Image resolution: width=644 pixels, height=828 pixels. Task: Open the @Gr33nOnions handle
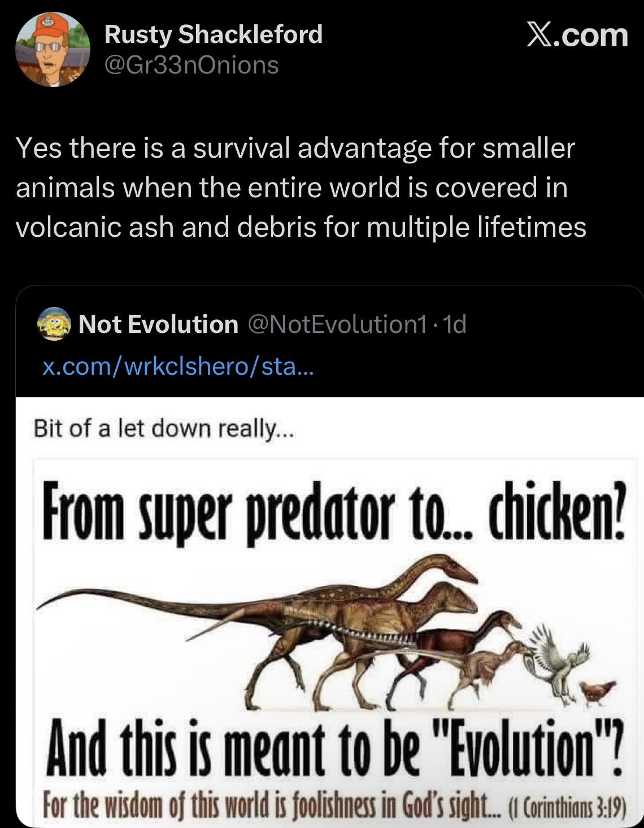click(192, 65)
